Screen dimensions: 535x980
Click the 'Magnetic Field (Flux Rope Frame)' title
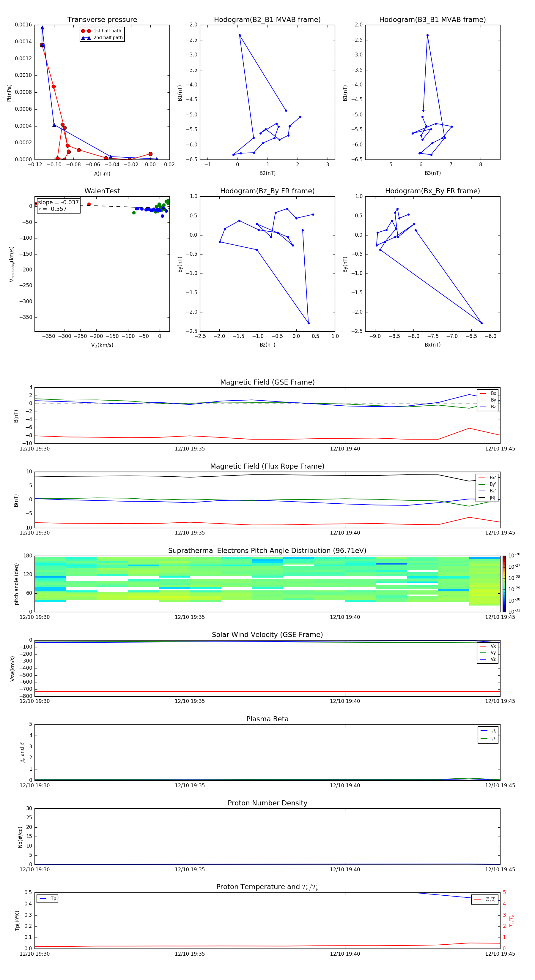267,467
